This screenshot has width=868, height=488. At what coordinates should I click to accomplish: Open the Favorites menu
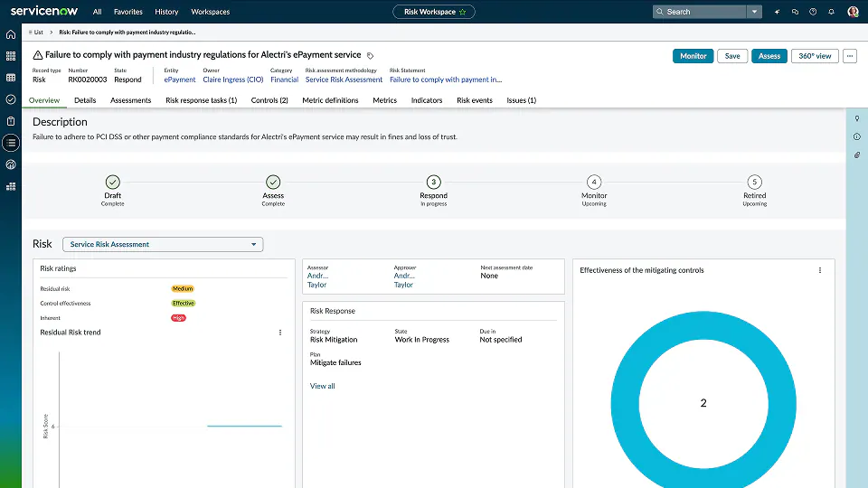click(127, 12)
